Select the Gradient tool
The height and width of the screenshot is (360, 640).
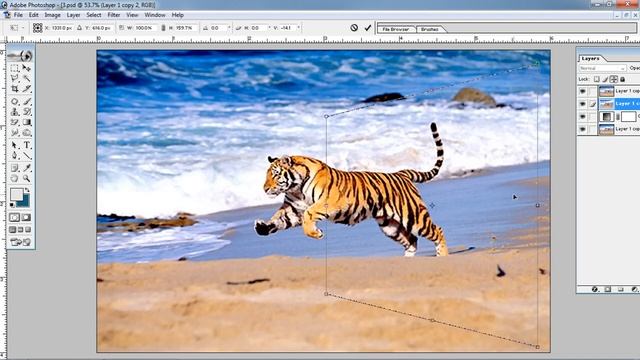(x=27, y=122)
